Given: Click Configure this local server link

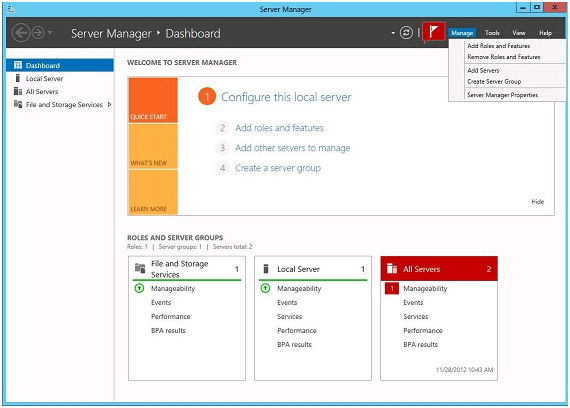Looking at the screenshot, I should [286, 97].
